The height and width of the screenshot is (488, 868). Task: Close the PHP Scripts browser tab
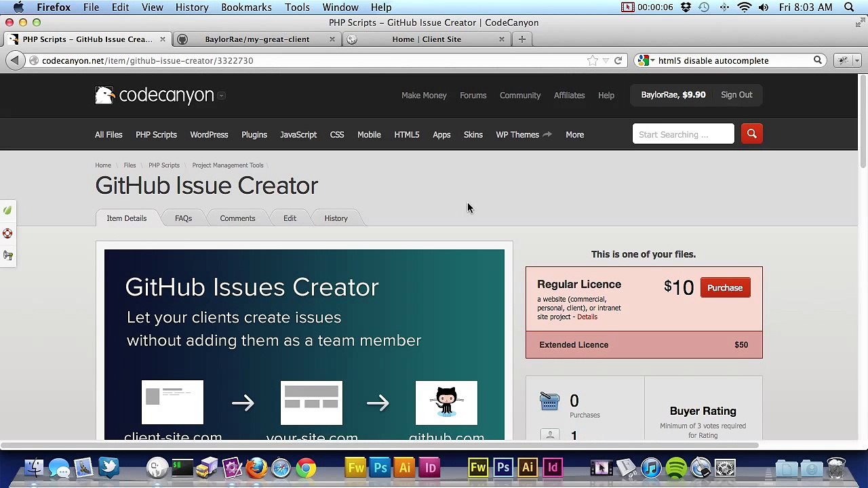(163, 39)
